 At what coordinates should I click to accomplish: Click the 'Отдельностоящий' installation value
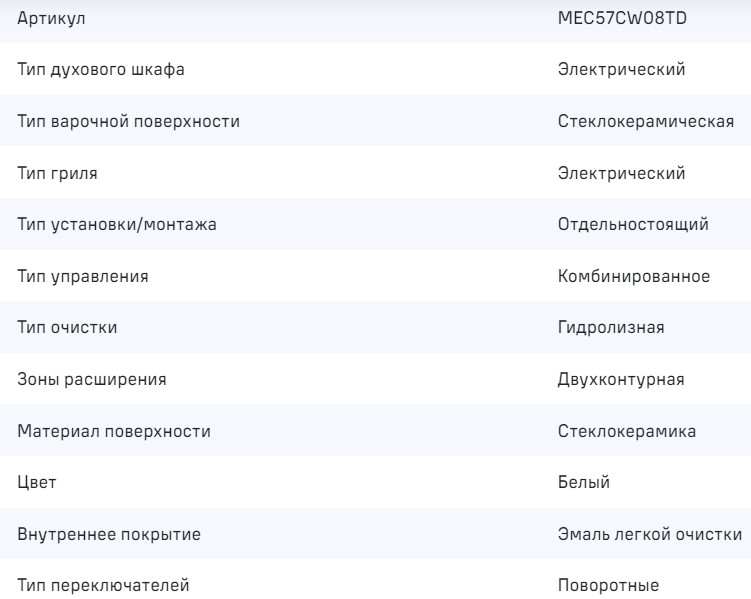[633, 225]
